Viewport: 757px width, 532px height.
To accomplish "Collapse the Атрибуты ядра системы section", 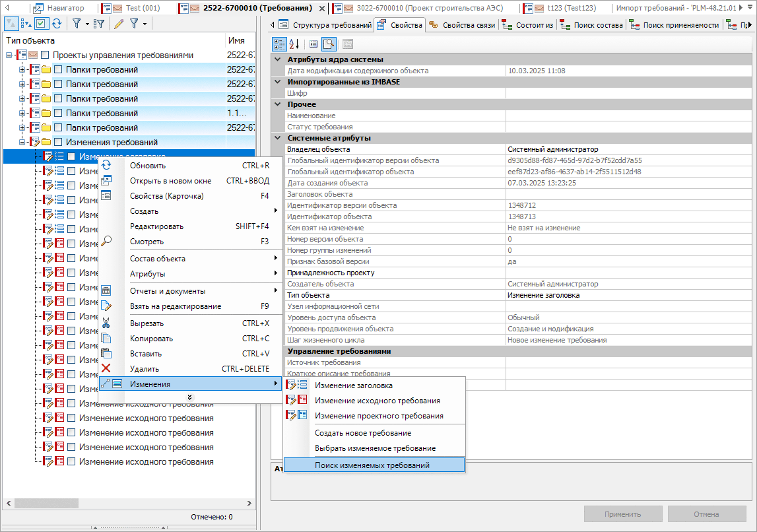I will (277, 59).
